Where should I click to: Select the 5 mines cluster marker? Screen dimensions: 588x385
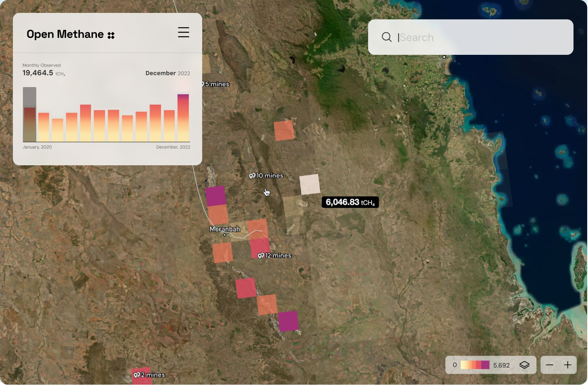click(216, 84)
